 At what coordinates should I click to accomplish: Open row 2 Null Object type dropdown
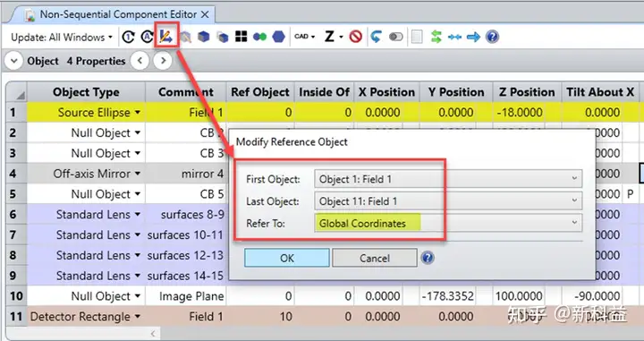138,133
